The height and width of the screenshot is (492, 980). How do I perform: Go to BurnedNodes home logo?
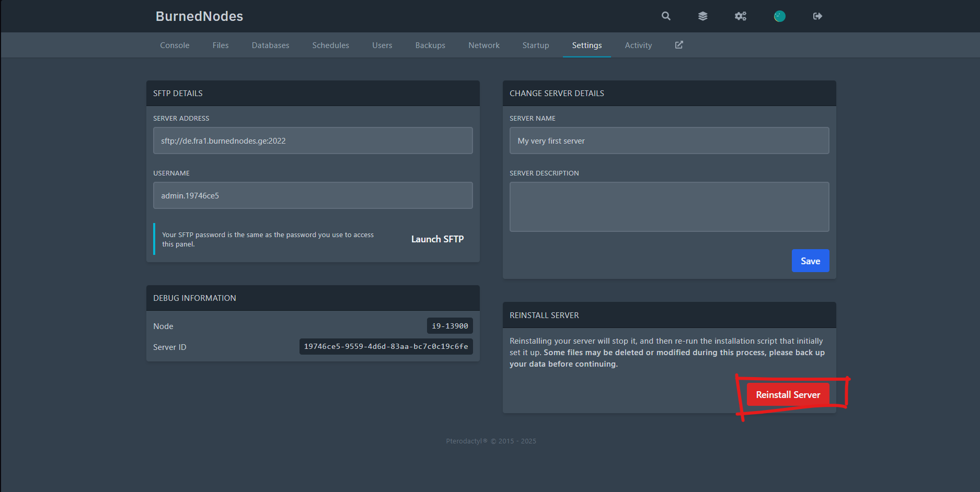tap(199, 16)
